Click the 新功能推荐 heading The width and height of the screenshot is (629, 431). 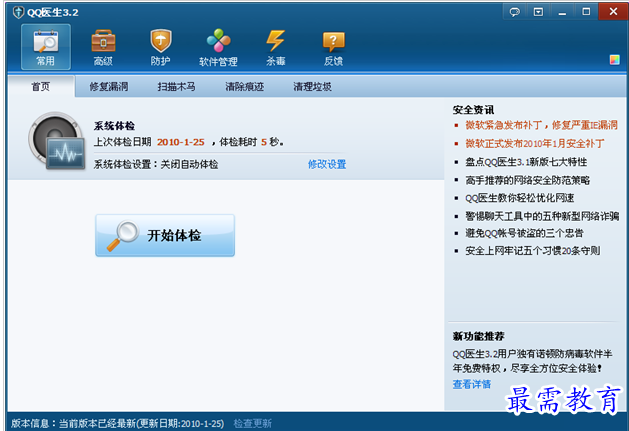[479, 336]
